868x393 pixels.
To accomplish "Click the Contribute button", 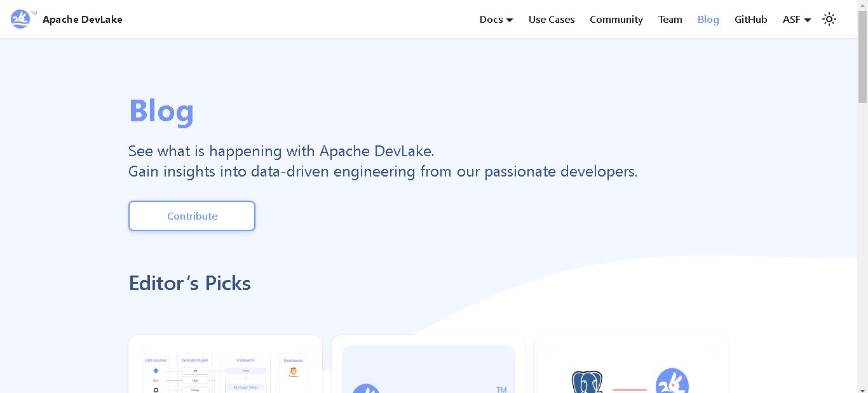I will coord(192,216).
